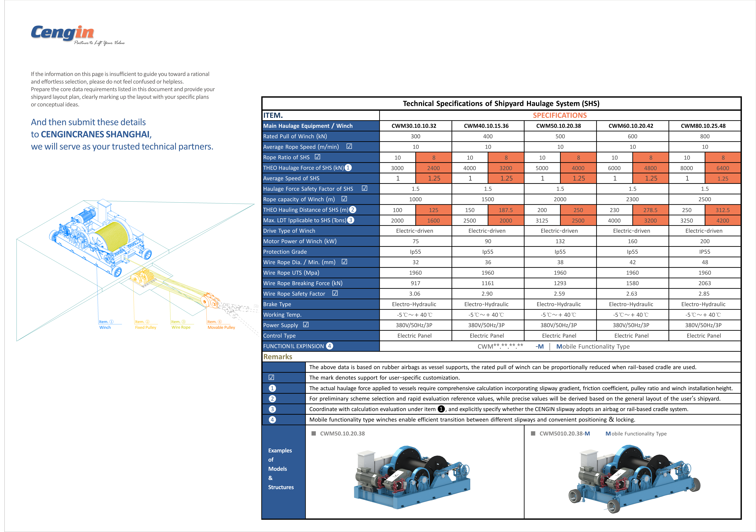Image resolution: width=756 pixels, height=532 pixels.
Task: Click 'CENGINCRANES SHANGHAI' text
Action: pyautogui.click(x=95, y=134)
